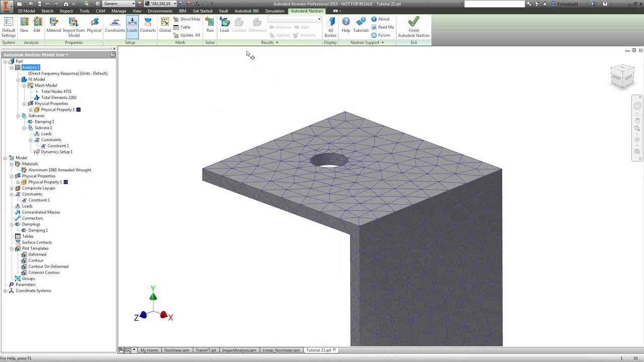Select the Contacts tool

tap(147, 25)
